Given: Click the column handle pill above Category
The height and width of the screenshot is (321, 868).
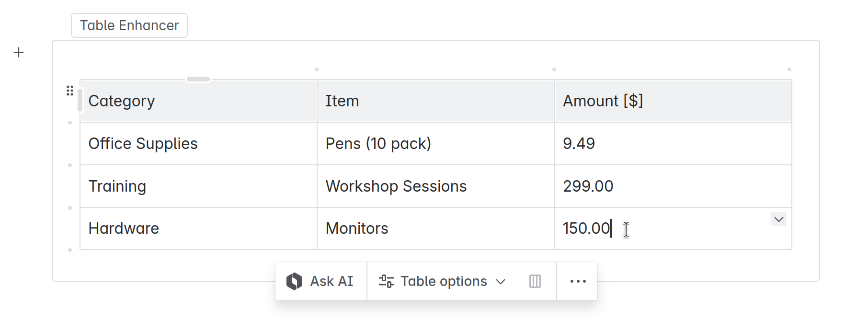Looking at the screenshot, I should coord(198,79).
